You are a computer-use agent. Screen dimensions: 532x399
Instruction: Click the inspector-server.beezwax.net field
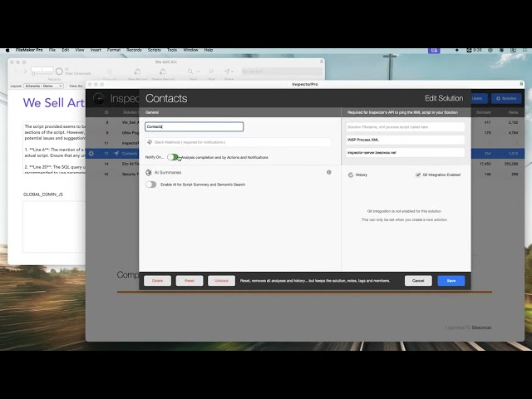point(406,153)
